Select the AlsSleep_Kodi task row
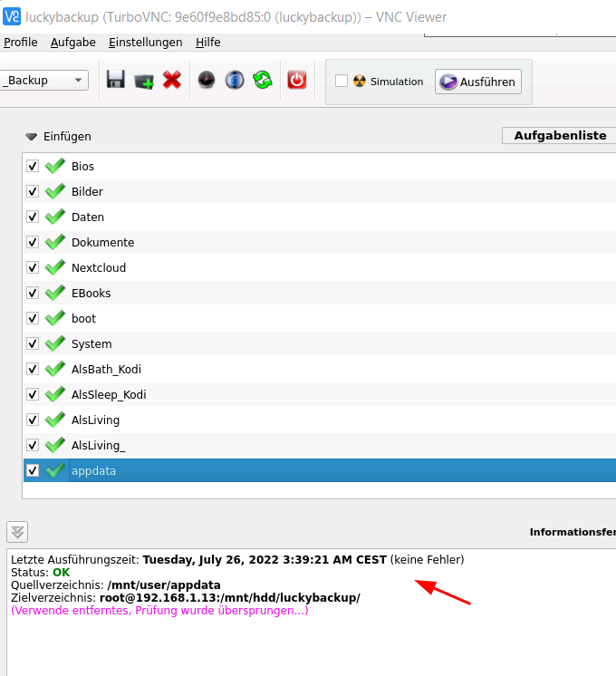Image resolution: width=616 pixels, height=676 pixels. point(320,394)
